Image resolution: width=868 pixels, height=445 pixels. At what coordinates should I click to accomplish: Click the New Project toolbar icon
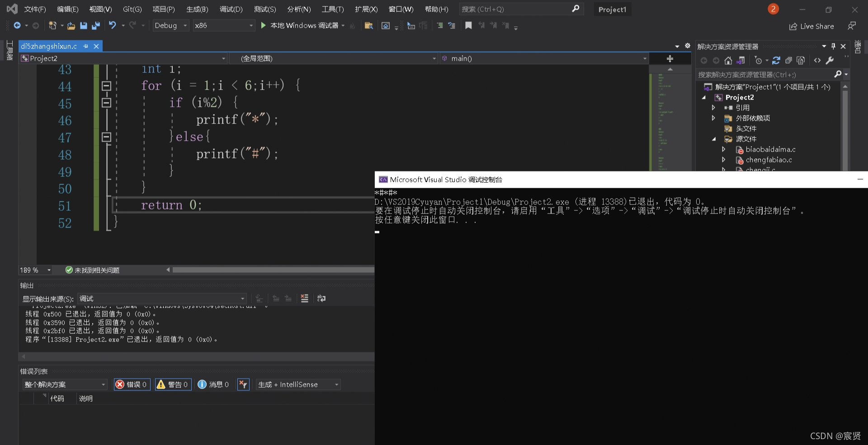[52, 26]
